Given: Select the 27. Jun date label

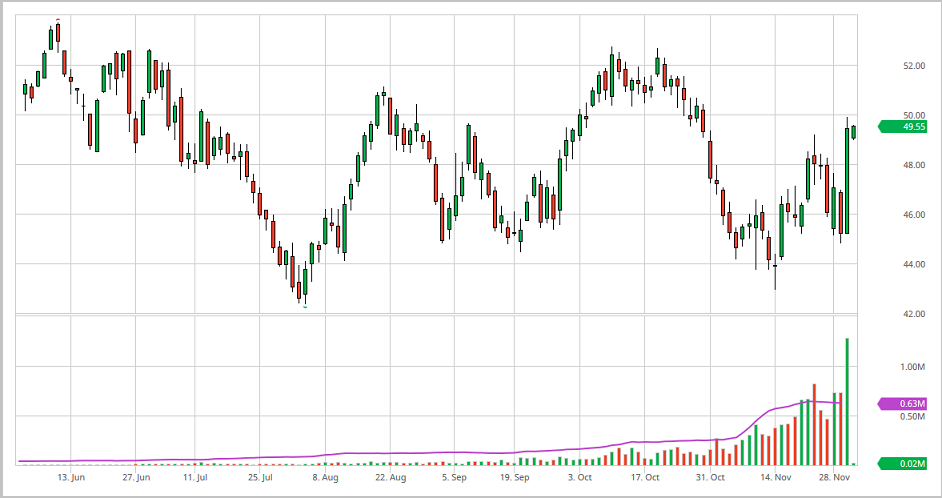Looking at the screenshot, I should [x=136, y=478].
